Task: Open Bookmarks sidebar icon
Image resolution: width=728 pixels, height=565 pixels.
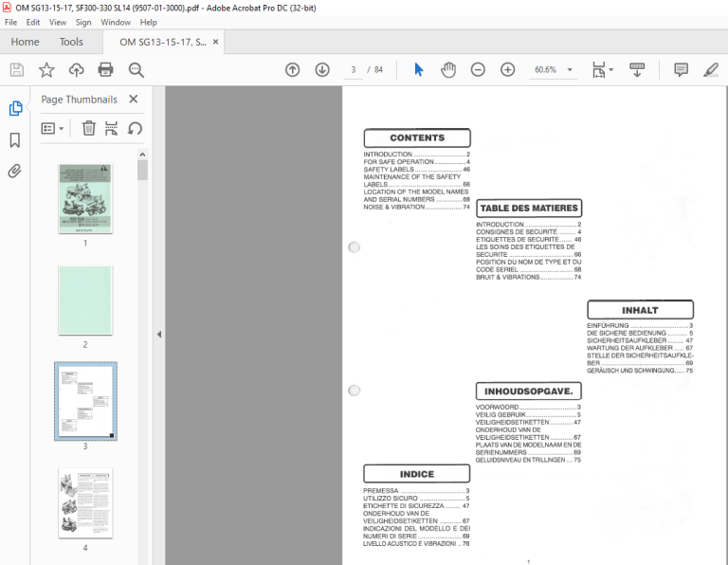Action: (x=15, y=139)
